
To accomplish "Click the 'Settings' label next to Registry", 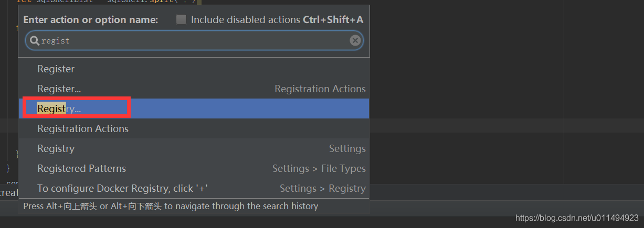I will click(347, 148).
